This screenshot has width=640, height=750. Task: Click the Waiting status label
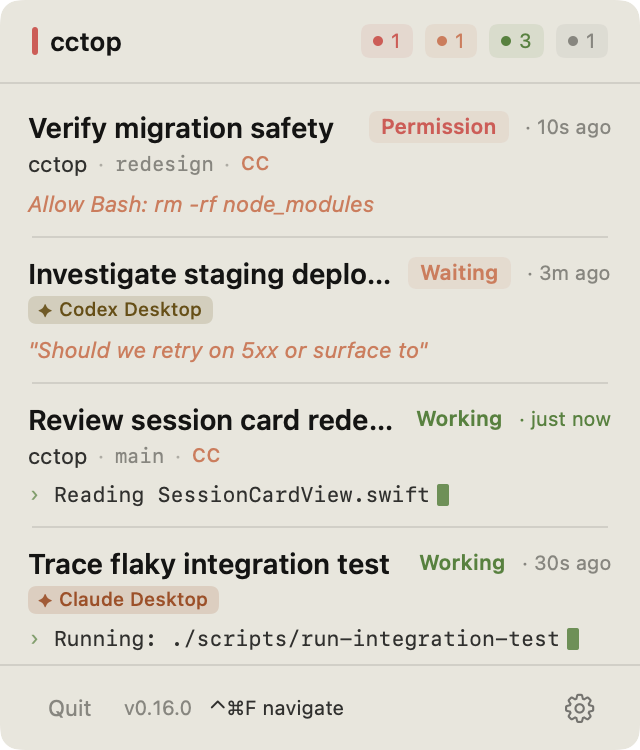[459, 273]
